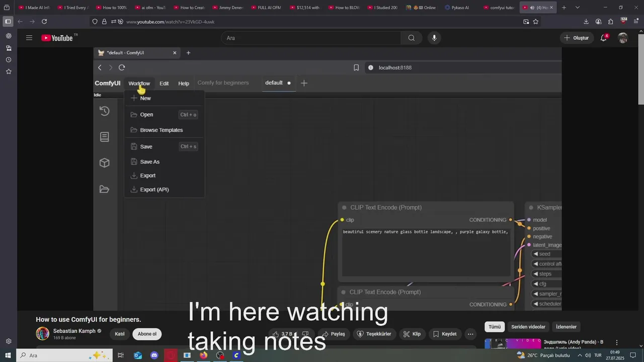This screenshot has height=362, width=644.
Task: Choose Save in the Workflow menu
Action: pyautogui.click(x=164, y=146)
